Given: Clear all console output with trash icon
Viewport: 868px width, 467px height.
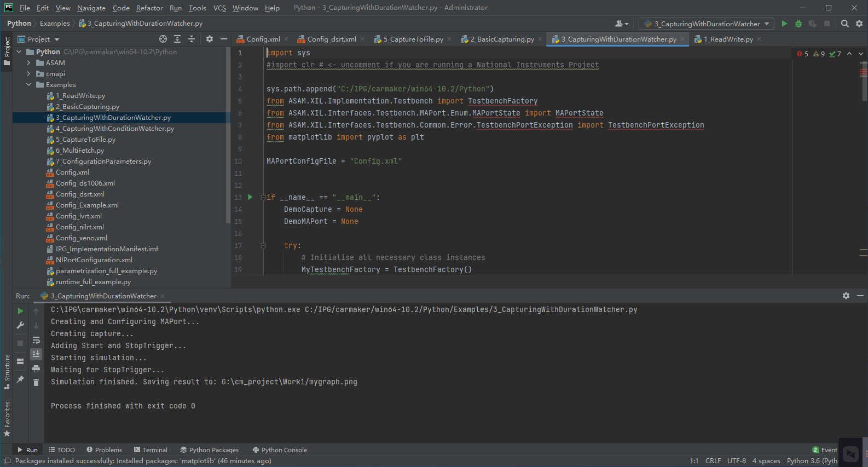Looking at the screenshot, I should pyautogui.click(x=36, y=382).
